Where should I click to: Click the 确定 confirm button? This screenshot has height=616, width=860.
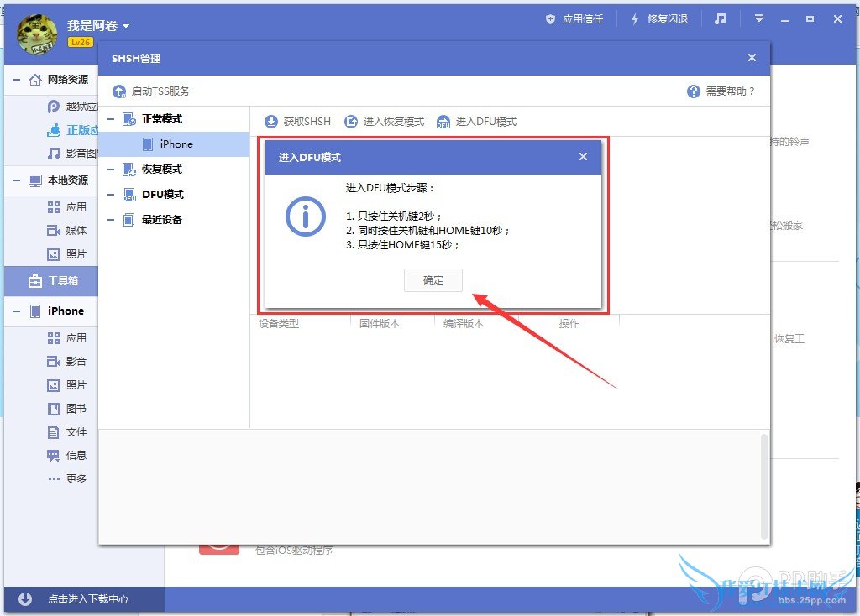point(433,280)
